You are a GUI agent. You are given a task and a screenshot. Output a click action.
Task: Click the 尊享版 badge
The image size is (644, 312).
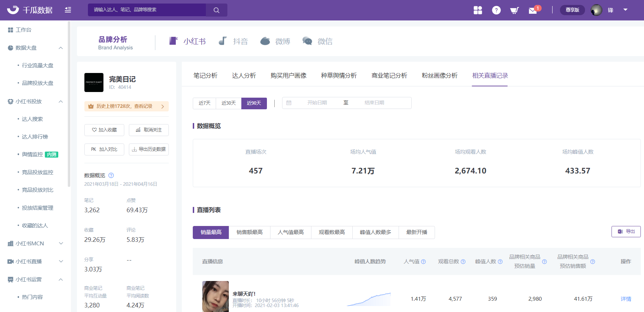point(572,10)
